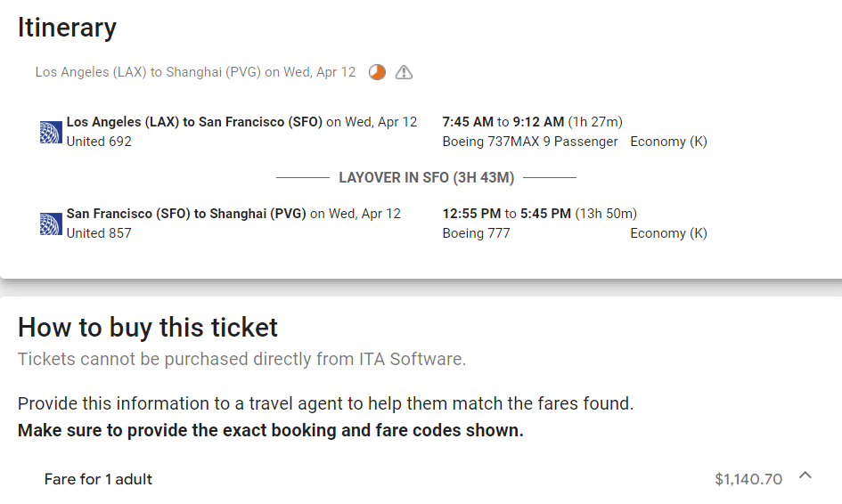Click the 12:55 PM to 5:45 PM time
Screen dimensions: 842x504
[506, 214]
